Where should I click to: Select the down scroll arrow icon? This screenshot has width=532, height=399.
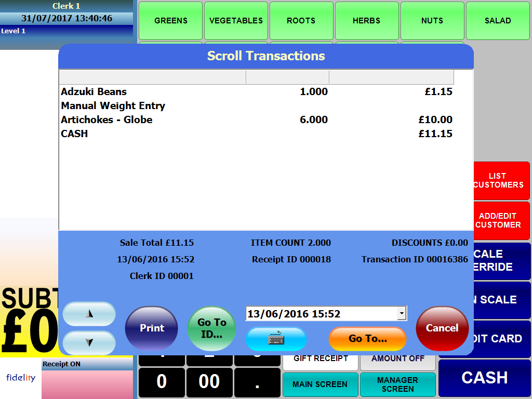[x=88, y=342]
